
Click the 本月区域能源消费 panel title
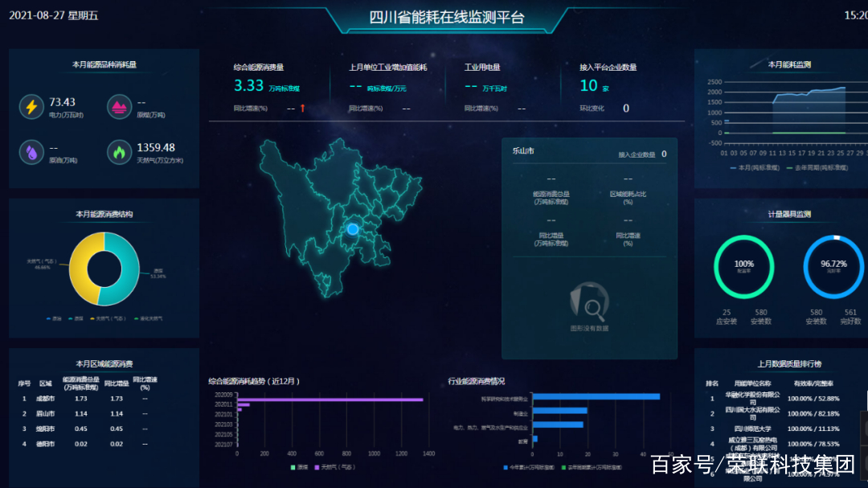coord(104,364)
